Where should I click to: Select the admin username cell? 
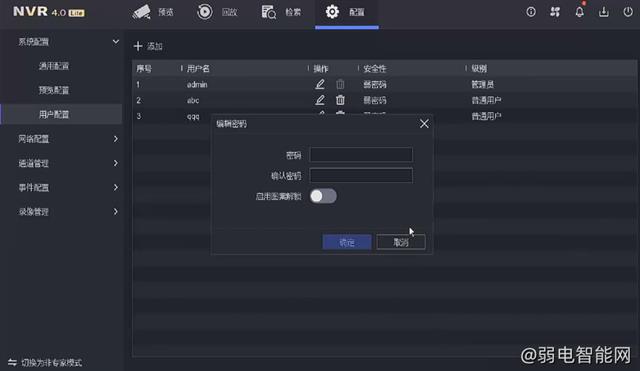coord(197,84)
